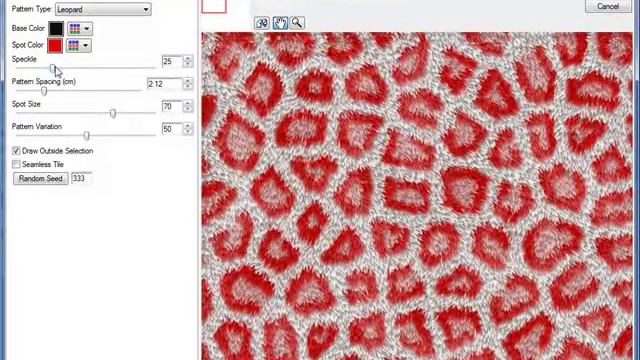The image size is (640, 360).
Task: Click the Spot Size spinner arrows
Action: pyautogui.click(x=187, y=107)
